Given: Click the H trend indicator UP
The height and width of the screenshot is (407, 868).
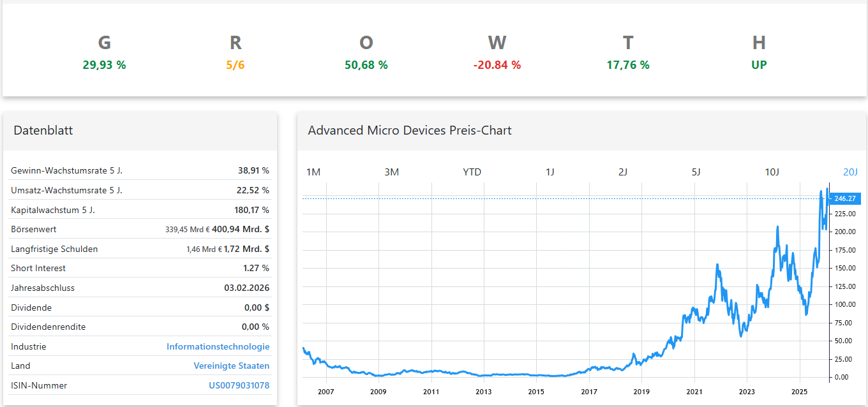Looking at the screenshot, I should [758, 65].
